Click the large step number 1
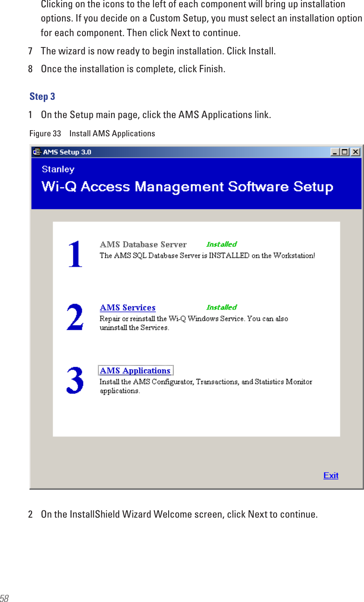The width and height of the screenshot is (364, 602). coord(75,254)
